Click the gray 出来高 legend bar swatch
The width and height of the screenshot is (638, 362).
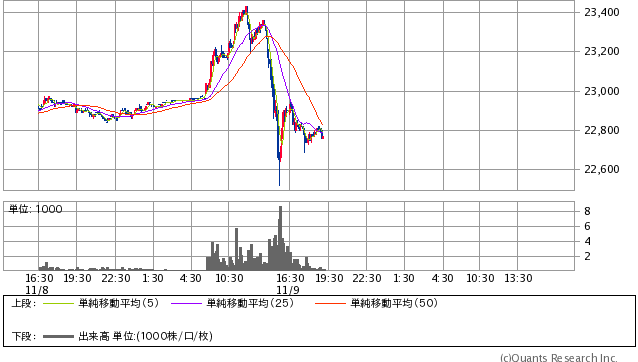[58, 337]
